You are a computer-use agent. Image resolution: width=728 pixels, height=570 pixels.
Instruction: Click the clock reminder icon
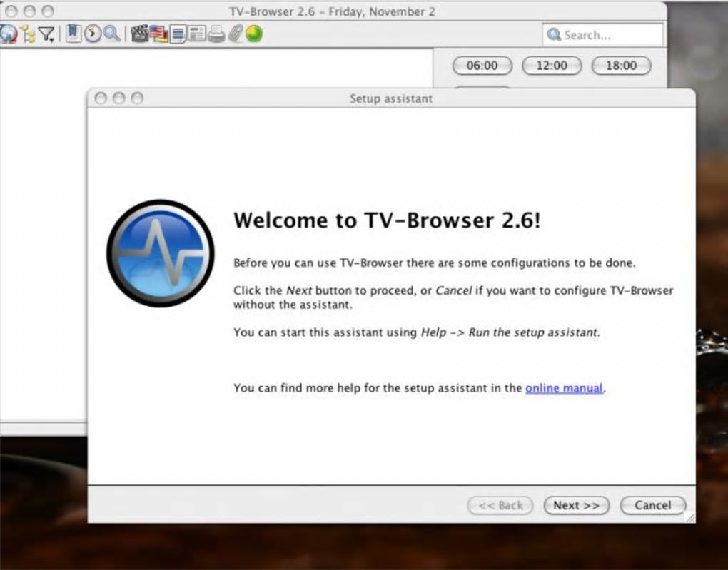tap(92, 34)
